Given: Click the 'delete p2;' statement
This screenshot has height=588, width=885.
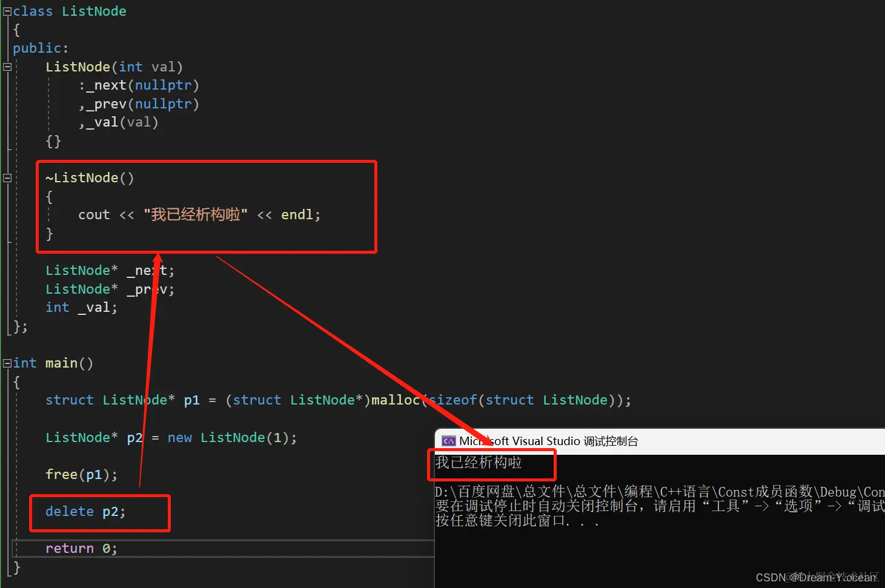Looking at the screenshot, I should pyautogui.click(x=85, y=512).
